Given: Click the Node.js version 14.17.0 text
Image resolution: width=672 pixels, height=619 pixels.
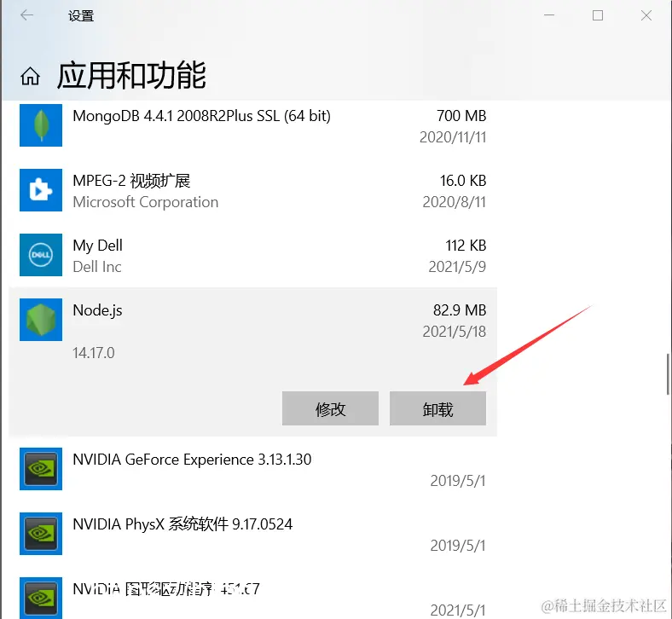Looking at the screenshot, I should [x=94, y=353].
